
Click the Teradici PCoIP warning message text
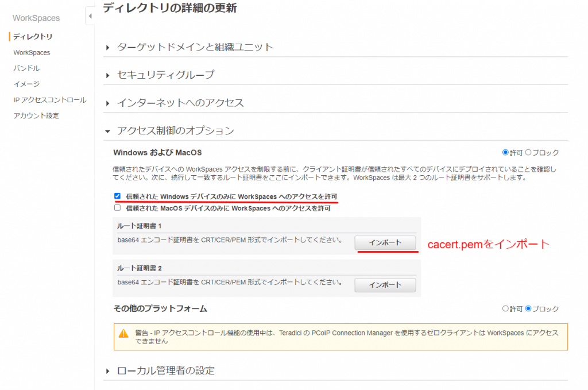(347, 337)
